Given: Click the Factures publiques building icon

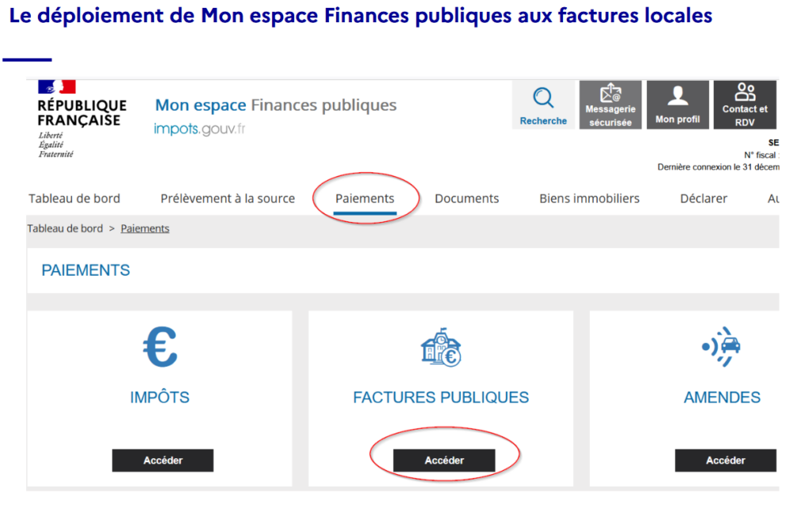Looking at the screenshot, I should point(441,347).
